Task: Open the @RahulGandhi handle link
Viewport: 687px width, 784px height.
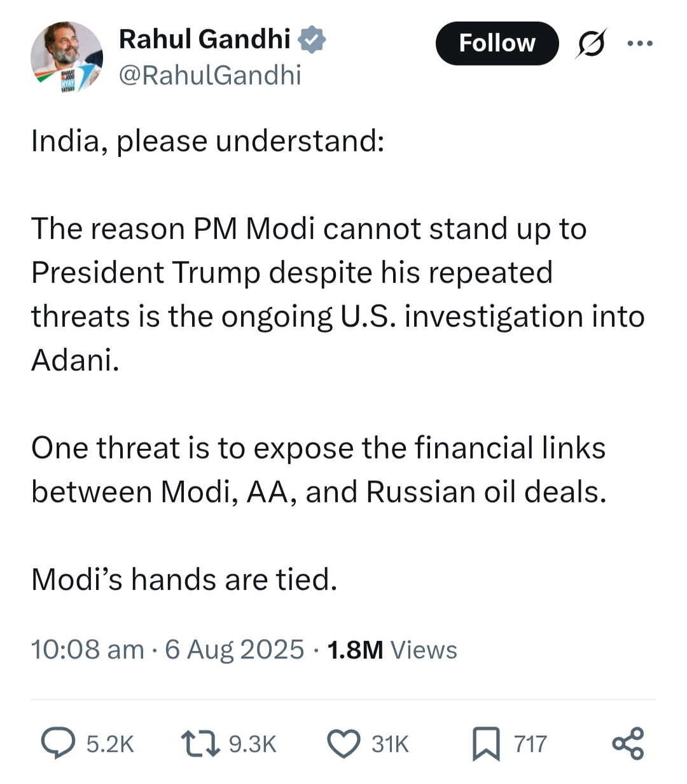Action: pos(210,76)
